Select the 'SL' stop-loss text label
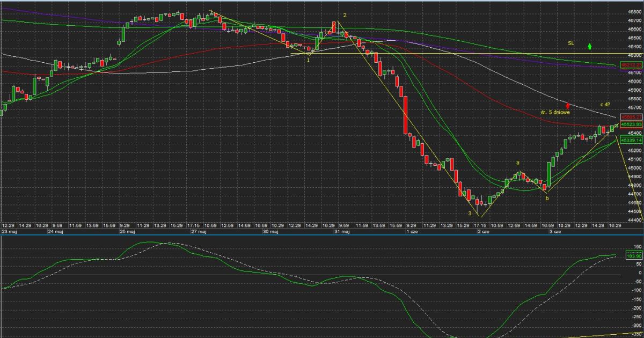Screen dimensions: 644x338 tap(571, 43)
